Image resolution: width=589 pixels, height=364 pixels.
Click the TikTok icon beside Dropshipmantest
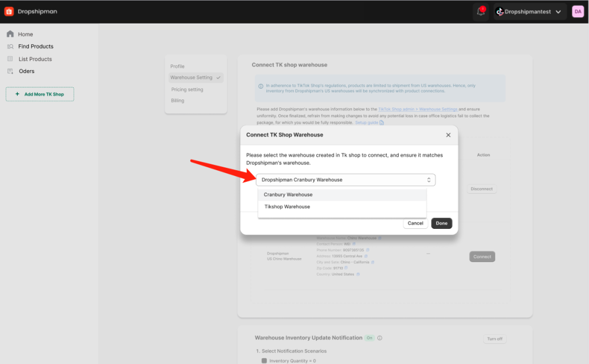click(x=500, y=12)
